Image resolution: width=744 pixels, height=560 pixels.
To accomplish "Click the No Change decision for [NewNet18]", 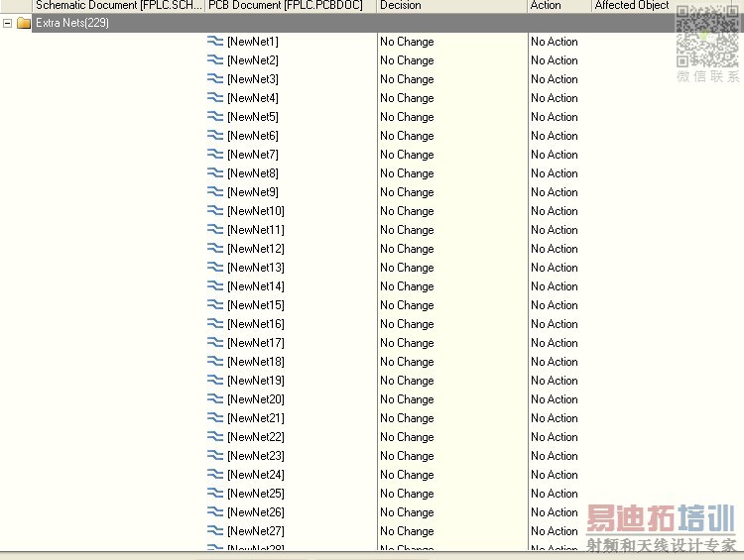I will pos(407,362).
